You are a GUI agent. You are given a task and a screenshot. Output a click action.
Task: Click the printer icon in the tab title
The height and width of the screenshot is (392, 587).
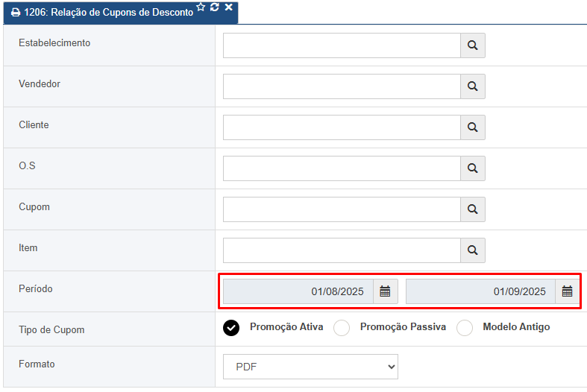click(16, 13)
